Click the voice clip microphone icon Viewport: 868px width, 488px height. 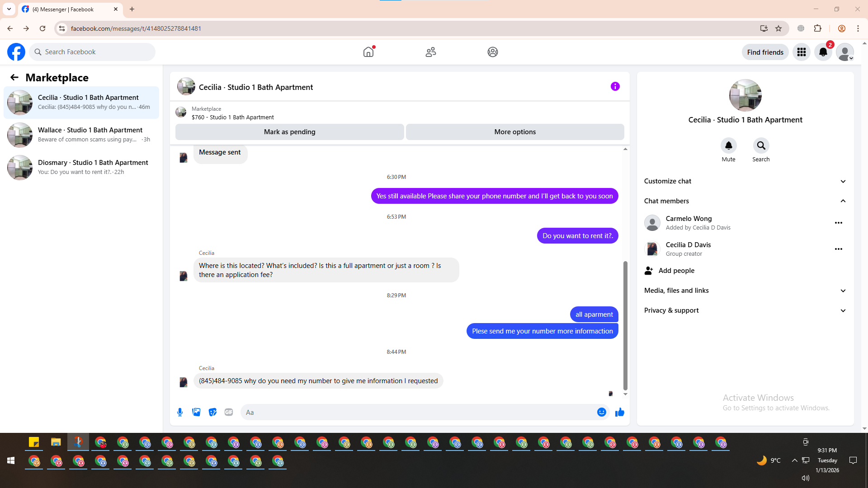tap(180, 412)
